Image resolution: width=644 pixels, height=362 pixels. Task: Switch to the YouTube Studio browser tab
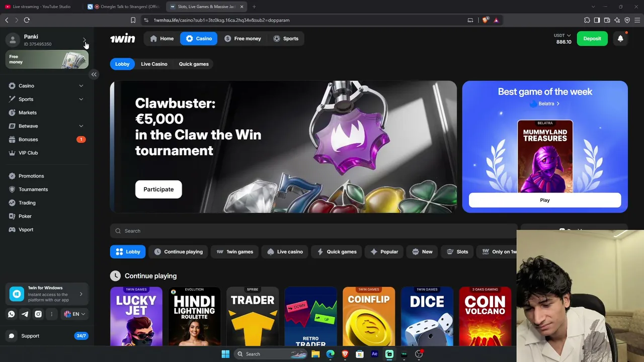pyautogui.click(x=41, y=7)
